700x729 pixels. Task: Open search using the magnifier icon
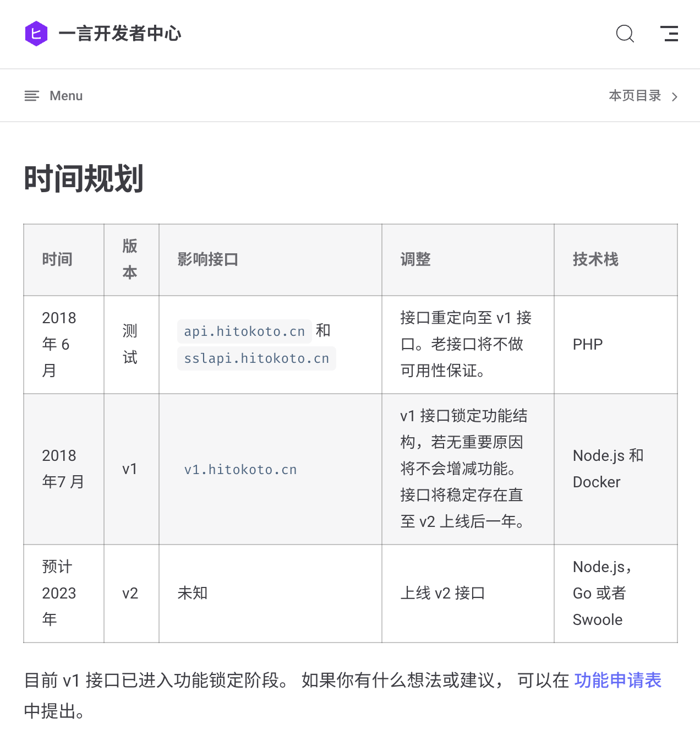pos(625,34)
